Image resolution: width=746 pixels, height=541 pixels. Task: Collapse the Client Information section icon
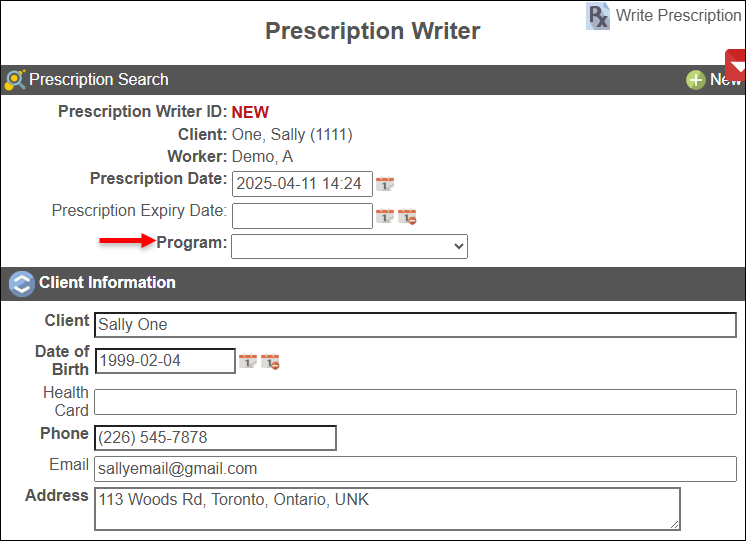pos(21,283)
